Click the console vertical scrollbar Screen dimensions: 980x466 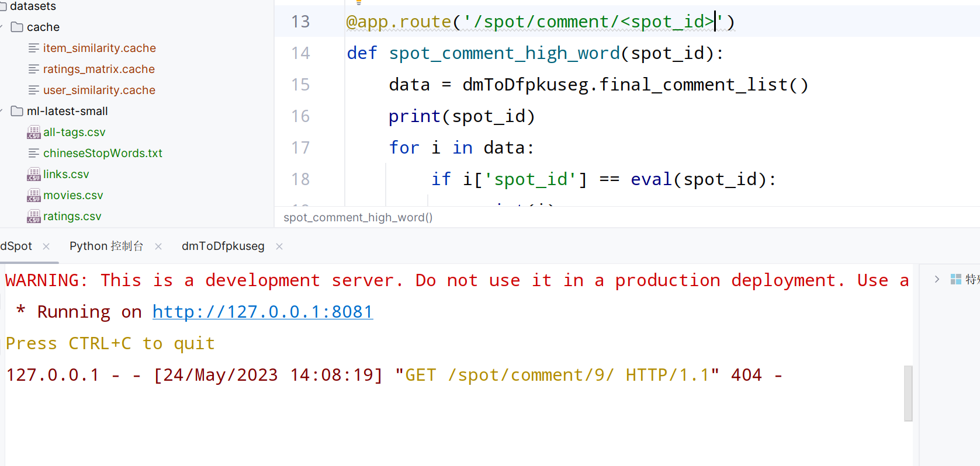click(908, 392)
